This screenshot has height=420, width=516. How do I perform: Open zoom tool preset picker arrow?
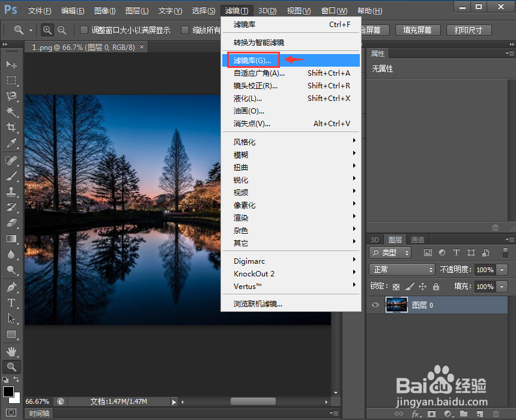click(31, 30)
